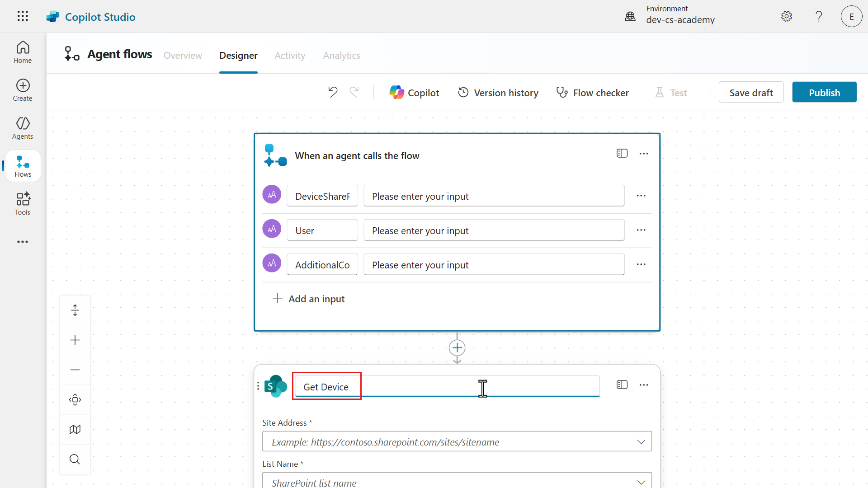
Task: Click the Save draft button
Action: [x=751, y=93]
